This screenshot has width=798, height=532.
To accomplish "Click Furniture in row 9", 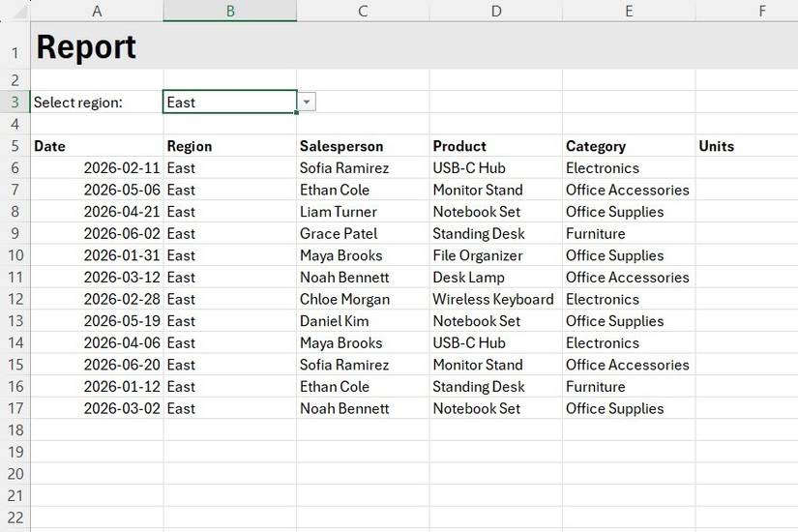I will [629, 233].
